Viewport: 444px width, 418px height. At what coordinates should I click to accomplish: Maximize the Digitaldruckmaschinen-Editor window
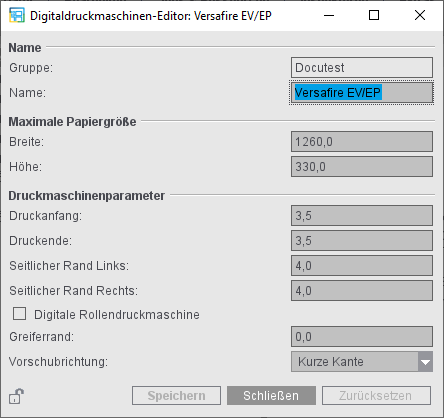(374, 15)
